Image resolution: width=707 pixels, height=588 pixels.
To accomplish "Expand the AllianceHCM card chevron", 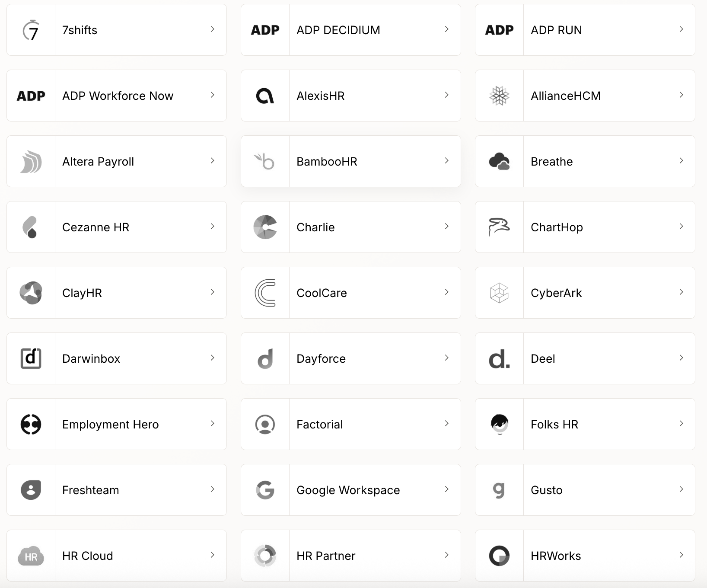I will tap(681, 95).
